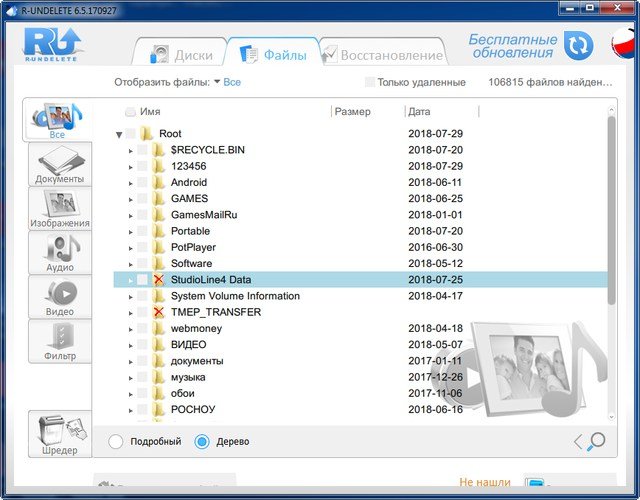The height and width of the screenshot is (500, 640).
Task: Sort by the Имя column header
Action: [150, 111]
